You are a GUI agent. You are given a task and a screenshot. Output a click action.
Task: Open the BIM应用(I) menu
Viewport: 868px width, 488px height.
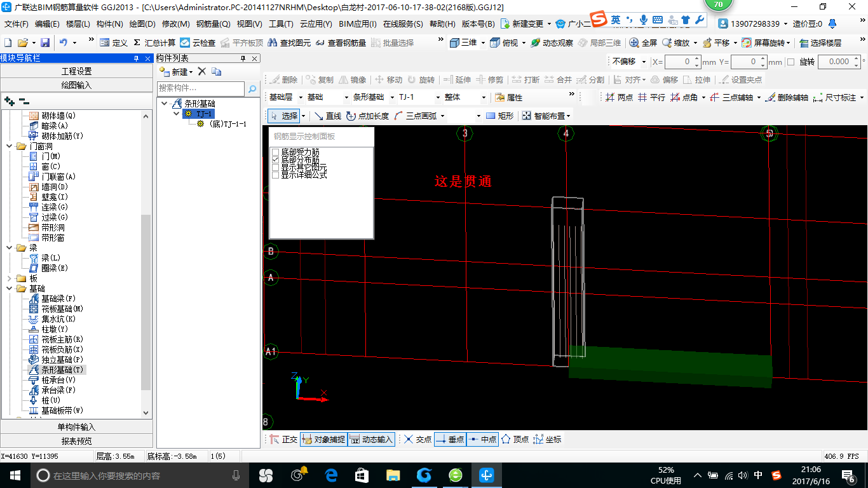click(358, 24)
